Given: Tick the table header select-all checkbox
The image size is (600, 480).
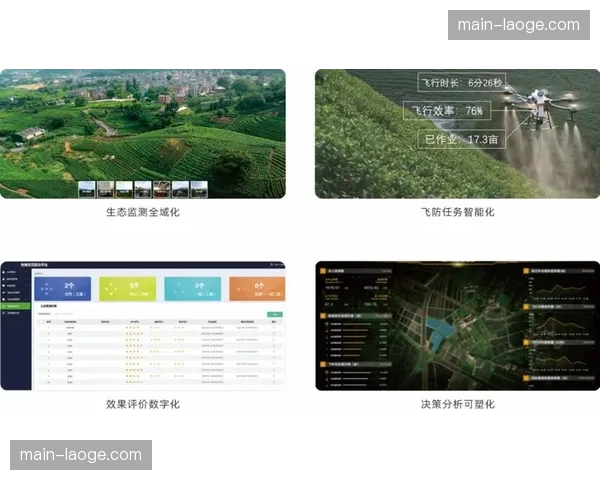Looking at the screenshot, I should coord(41,322).
